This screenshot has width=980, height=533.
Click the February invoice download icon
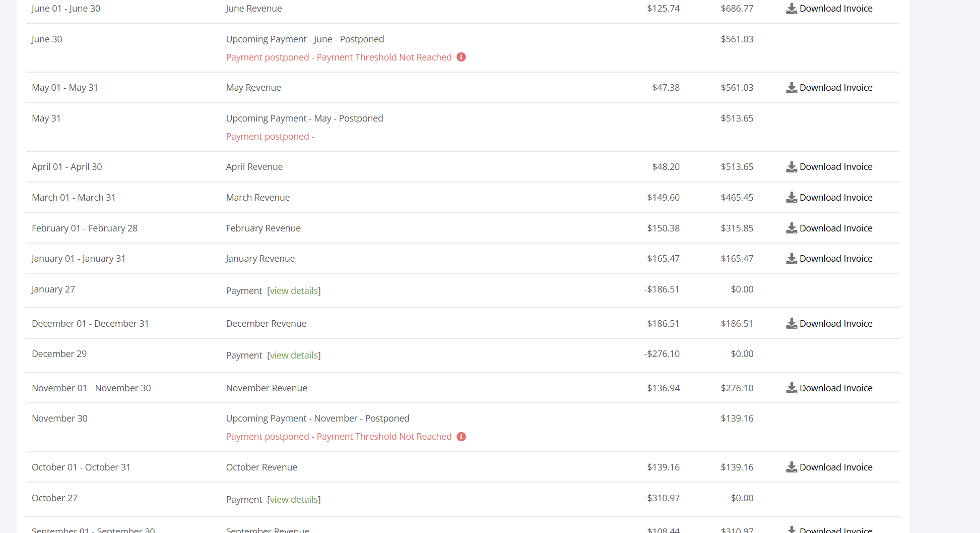792,228
